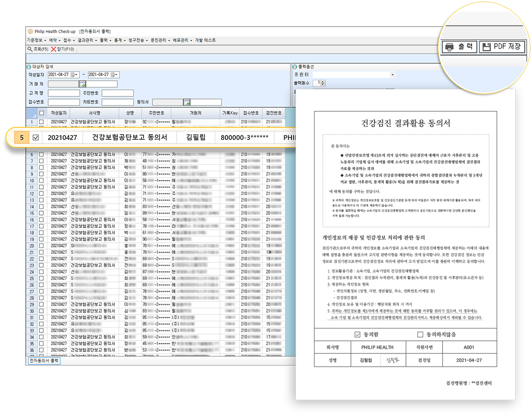Check the checkbox for row 6

[41, 154]
